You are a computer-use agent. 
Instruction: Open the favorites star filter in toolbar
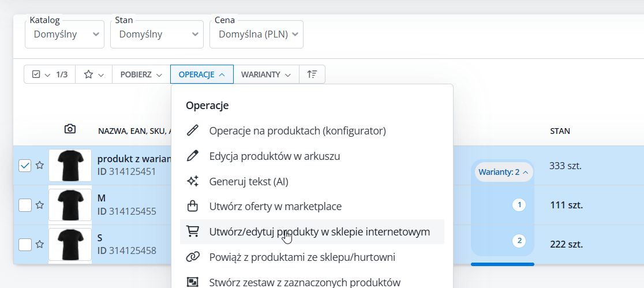point(93,74)
